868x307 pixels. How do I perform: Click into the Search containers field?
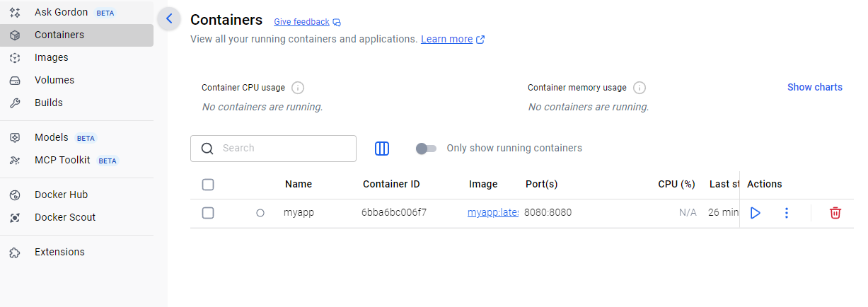click(273, 149)
